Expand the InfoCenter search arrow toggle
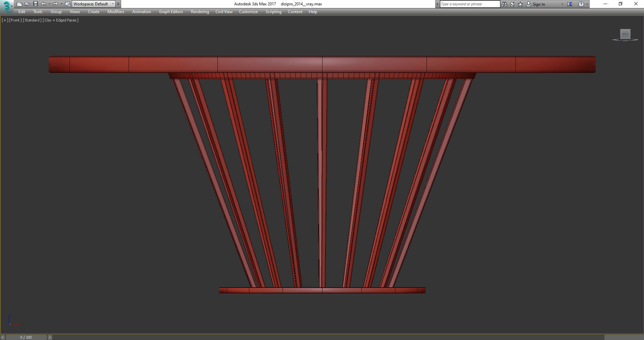 click(437, 4)
